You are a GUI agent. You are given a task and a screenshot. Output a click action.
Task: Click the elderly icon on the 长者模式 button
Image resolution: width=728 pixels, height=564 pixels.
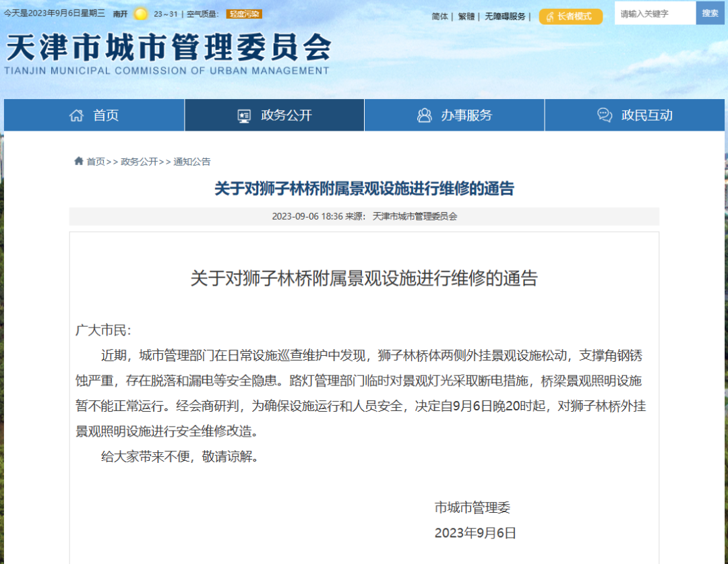click(550, 16)
